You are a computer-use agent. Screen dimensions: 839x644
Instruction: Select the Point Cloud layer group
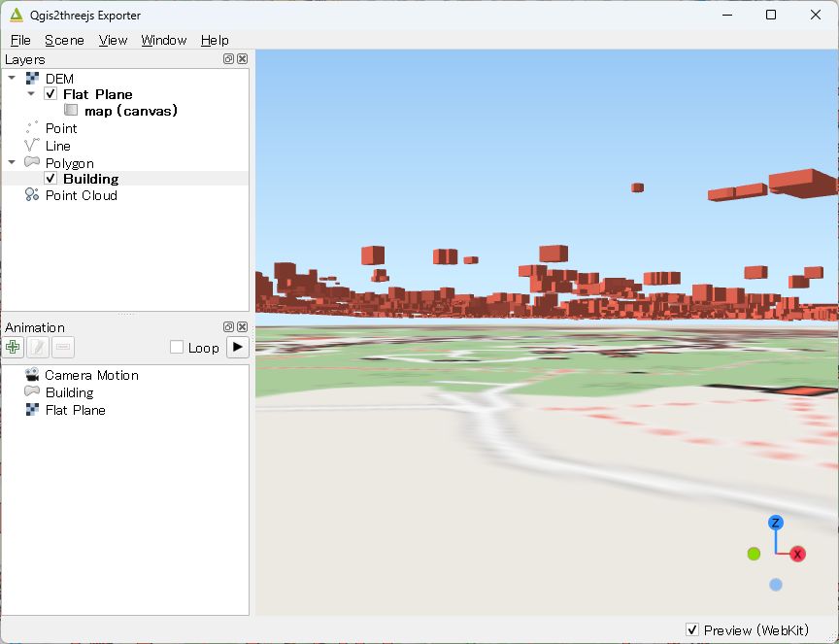pyautogui.click(x=82, y=195)
